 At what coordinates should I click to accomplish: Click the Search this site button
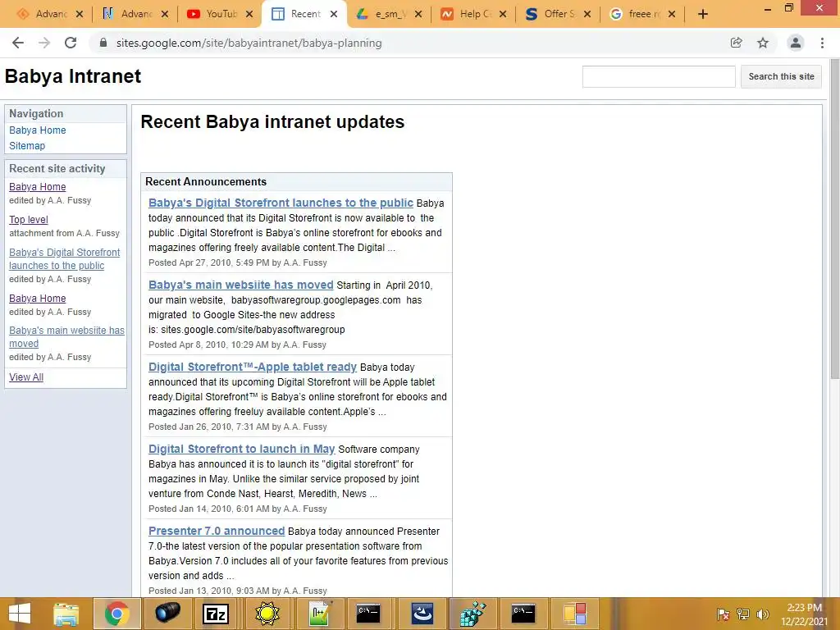click(x=781, y=76)
